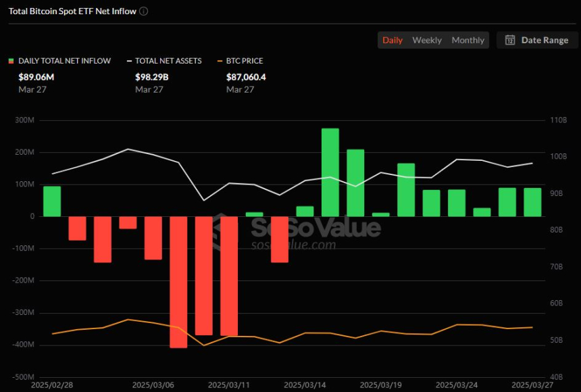Click the white line marker for Total Net Assets
581x392 pixels.
(128, 61)
